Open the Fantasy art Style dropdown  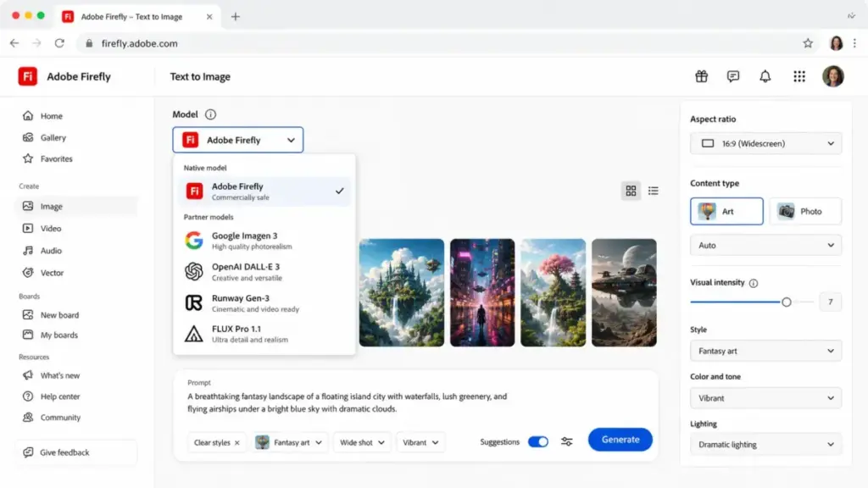pyautogui.click(x=765, y=351)
